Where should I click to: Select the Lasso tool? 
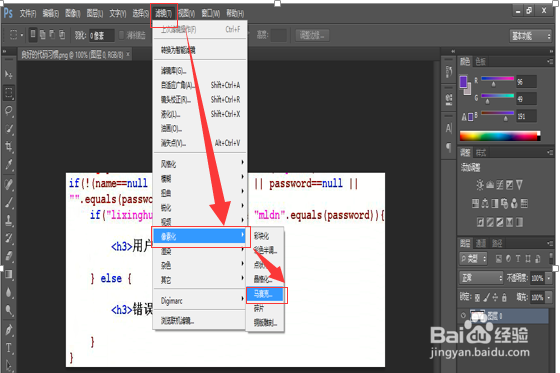tap(9, 110)
